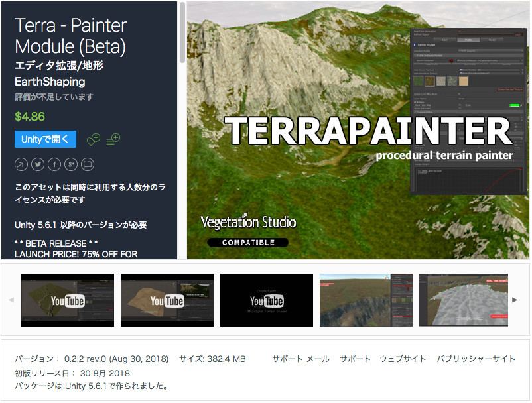The image size is (532, 403).
Task: Select the canyon terrain screenshot thumbnail
Action: coord(366,300)
